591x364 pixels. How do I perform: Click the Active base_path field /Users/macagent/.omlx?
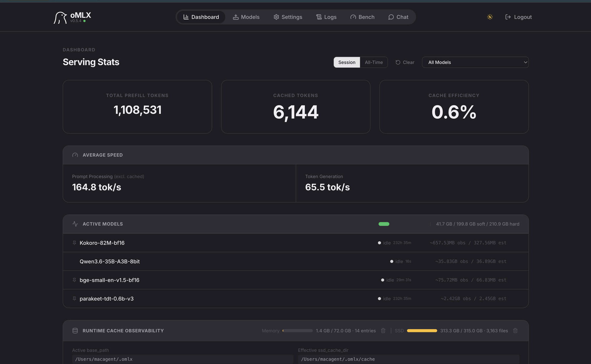pyautogui.click(x=183, y=359)
